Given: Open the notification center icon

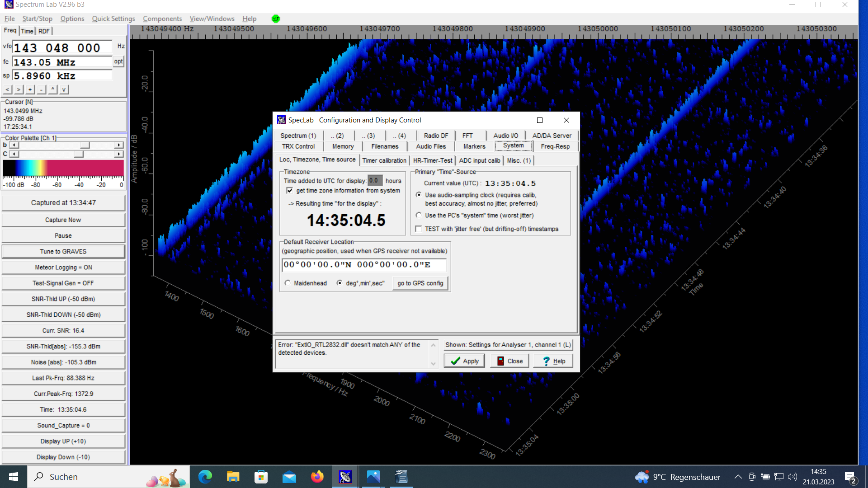Looking at the screenshot, I should (x=850, y=477).
